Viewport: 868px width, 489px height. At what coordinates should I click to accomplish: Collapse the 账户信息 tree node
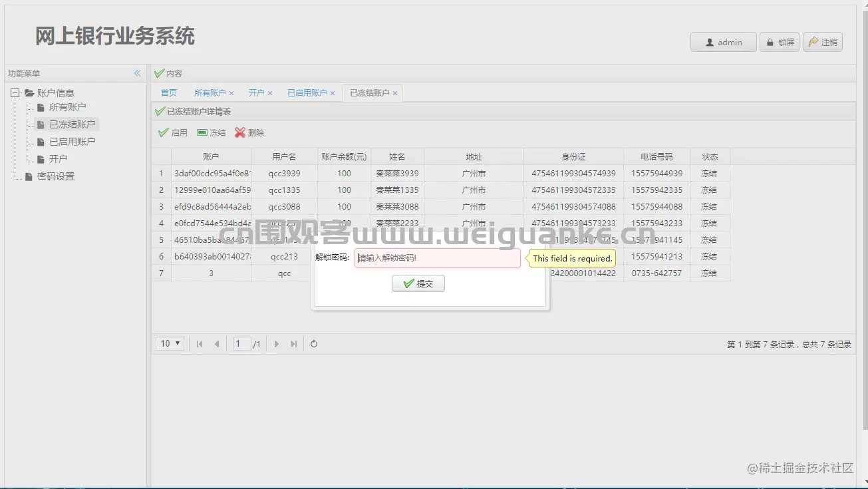click(15, 93)
